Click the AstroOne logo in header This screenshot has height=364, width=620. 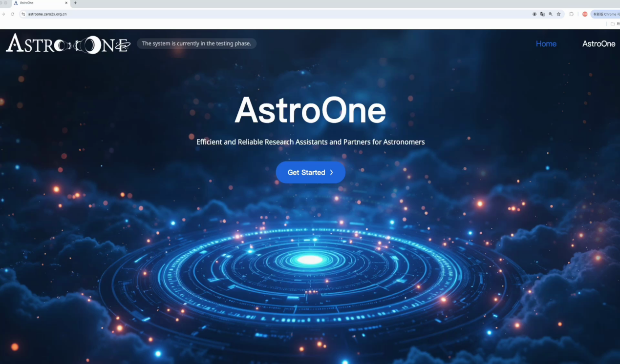pyautogui.click(x=68, y=44)
